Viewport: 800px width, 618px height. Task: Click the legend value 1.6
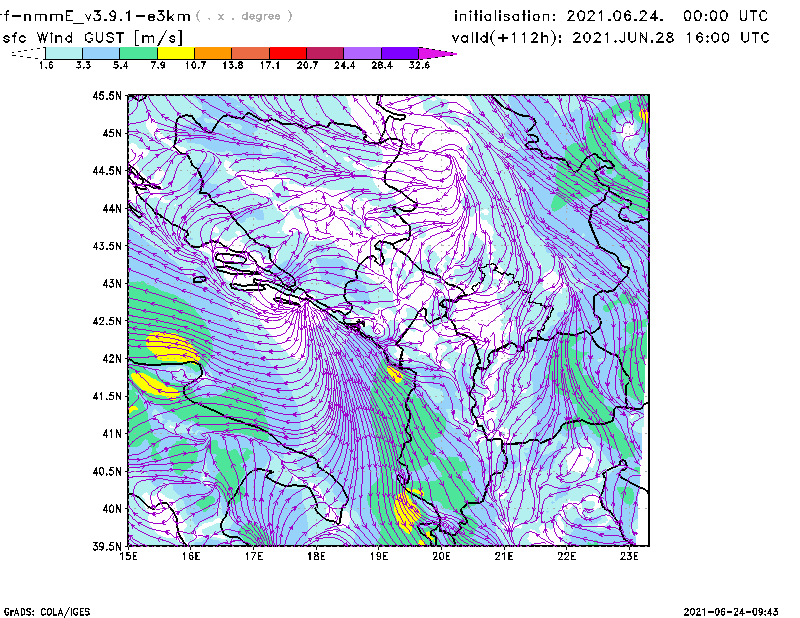tap(46, 65)
